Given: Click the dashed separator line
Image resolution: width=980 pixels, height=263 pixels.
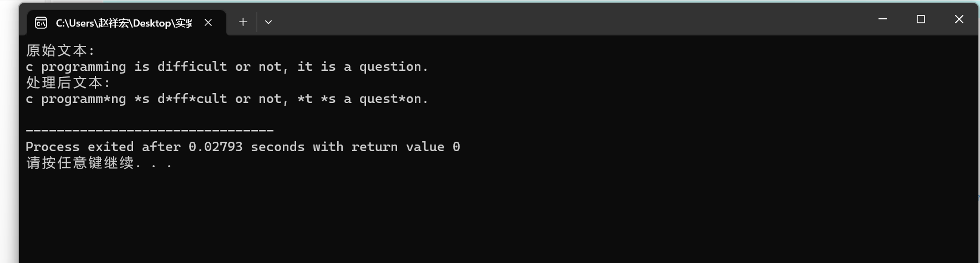Looking at the screenshot, I should click(x=150, y=131).
